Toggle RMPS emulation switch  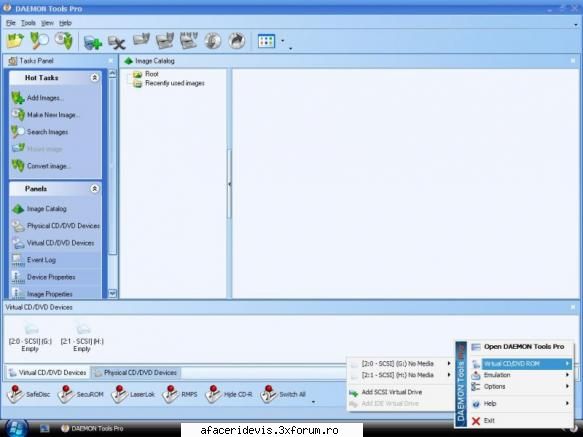tap(180, 394)
